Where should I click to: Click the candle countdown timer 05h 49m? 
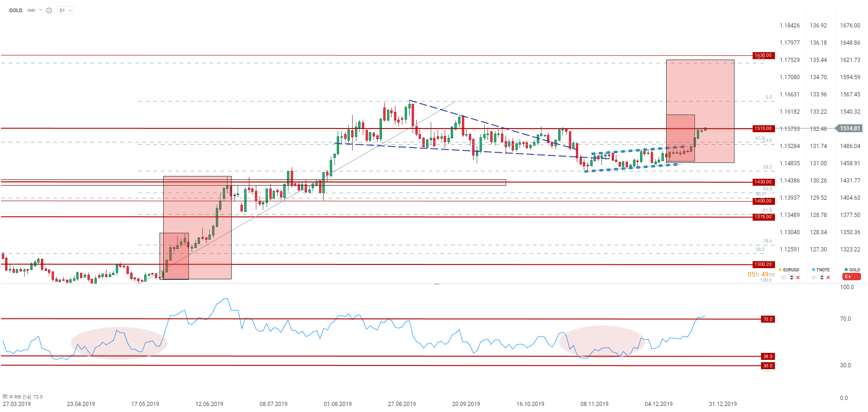tap(761, 274)
